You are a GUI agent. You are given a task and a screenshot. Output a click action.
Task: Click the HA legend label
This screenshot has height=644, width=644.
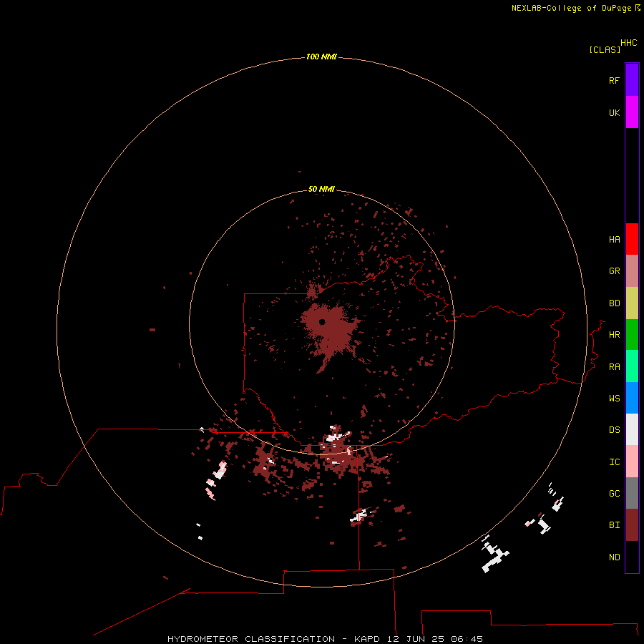pyautogui.click(x=614, y=240)
